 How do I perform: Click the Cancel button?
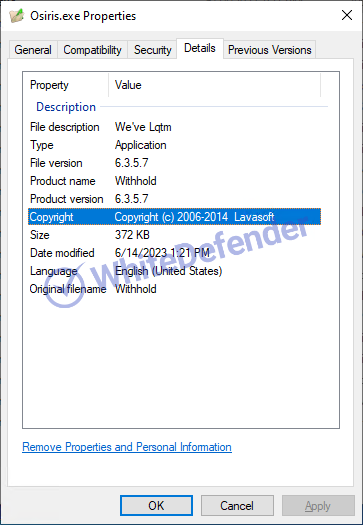point(237,506)
